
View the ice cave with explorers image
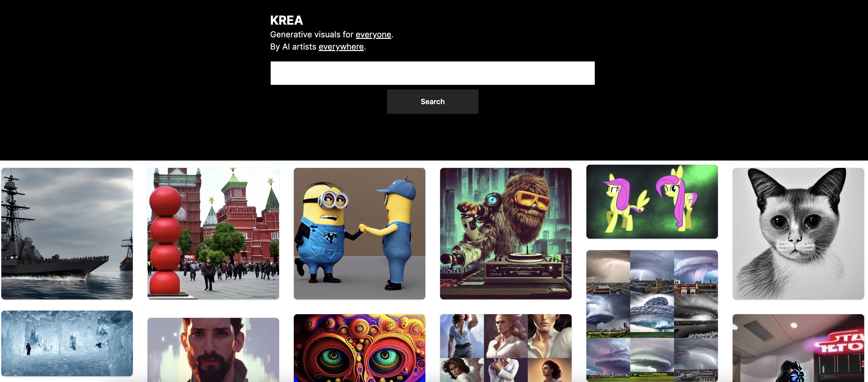67,343
